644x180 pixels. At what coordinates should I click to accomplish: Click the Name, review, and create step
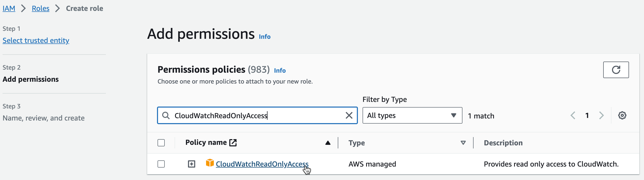point(44,118)
